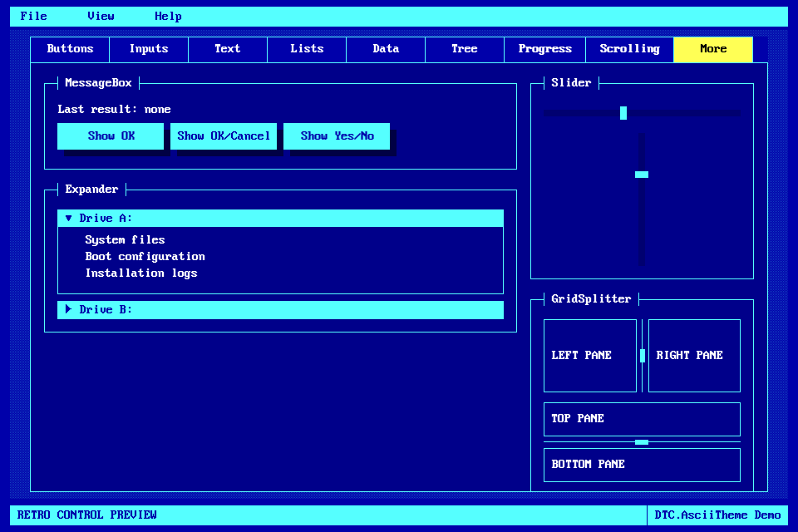Screen dimensions: 798x532
Task: Expand the Drive B: expander
Action: coord(280,310)
